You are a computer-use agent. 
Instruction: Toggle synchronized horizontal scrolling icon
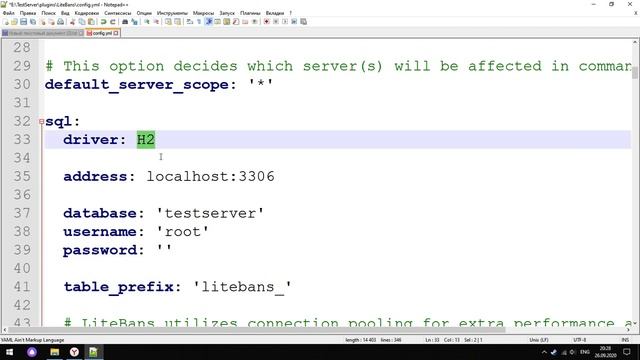[178, 22]
